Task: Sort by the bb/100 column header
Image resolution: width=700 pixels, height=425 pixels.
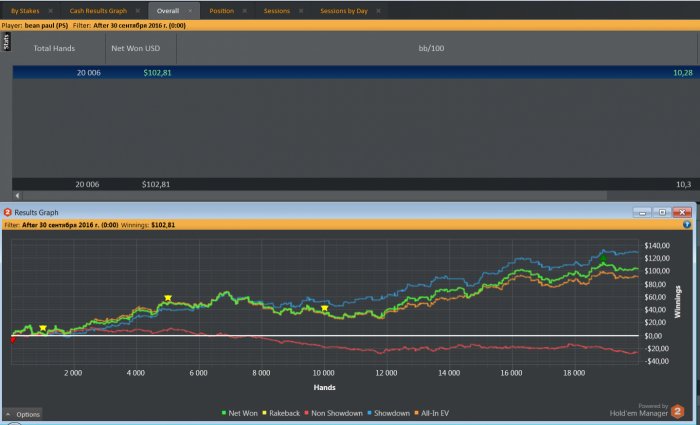Action: click(x=433, y=47)
